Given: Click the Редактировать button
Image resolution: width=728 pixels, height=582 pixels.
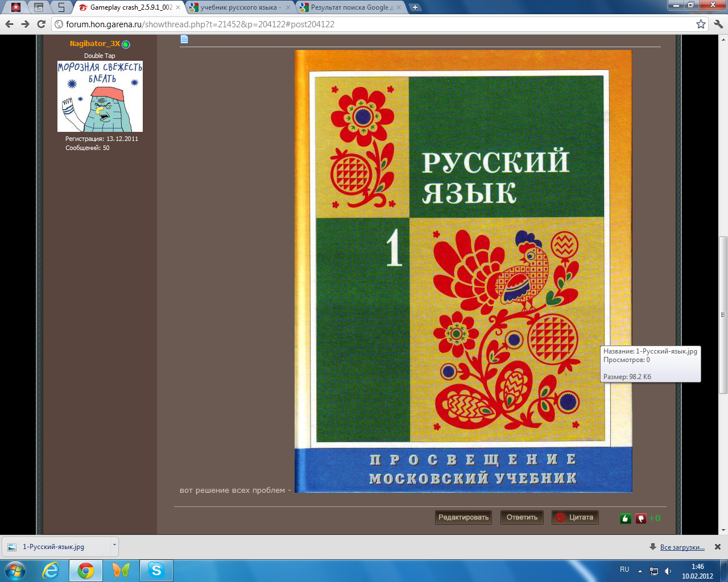Looking at the screenshot, I should coord(464,517).
